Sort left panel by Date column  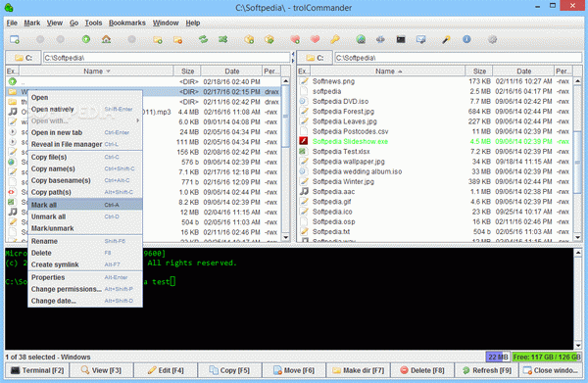231,72
